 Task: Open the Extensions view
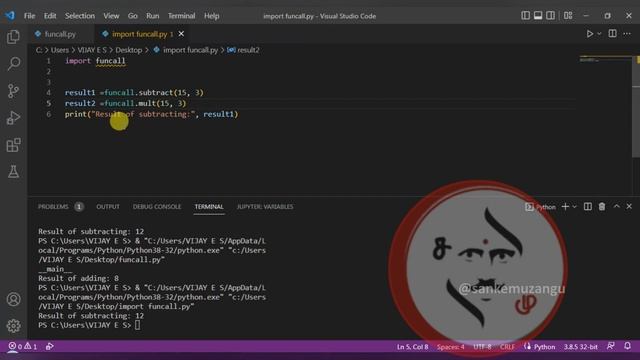[13, 145]
